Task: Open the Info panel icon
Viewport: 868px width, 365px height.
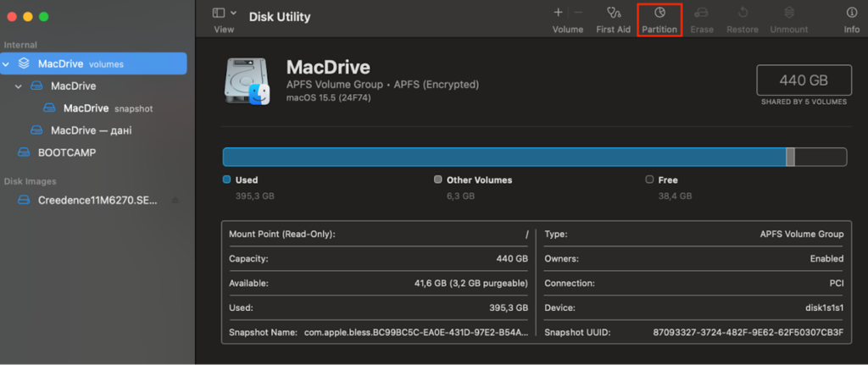Action: 851,12
